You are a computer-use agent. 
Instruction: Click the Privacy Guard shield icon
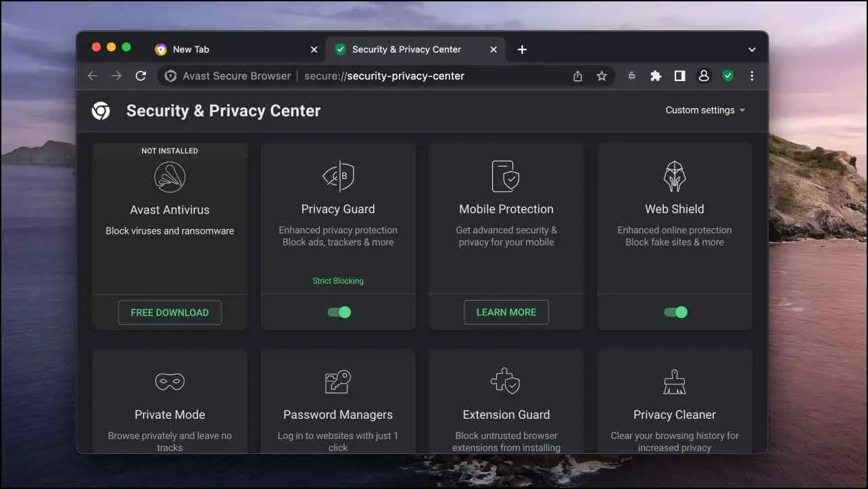pos(338,176)
